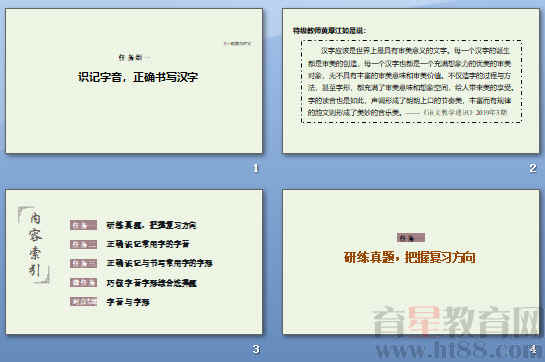The image size is (545, 362).
Task: Click the dashed-border paragraph on slide 2
Action: click(x=412, y=81)
